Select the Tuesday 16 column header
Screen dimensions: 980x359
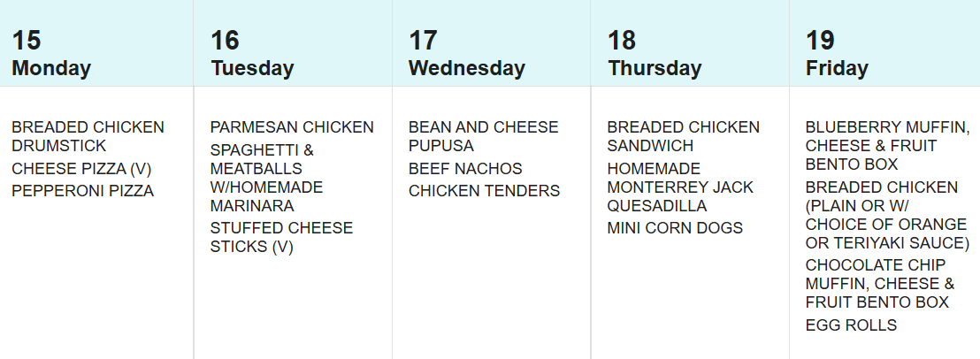point(252,54)
